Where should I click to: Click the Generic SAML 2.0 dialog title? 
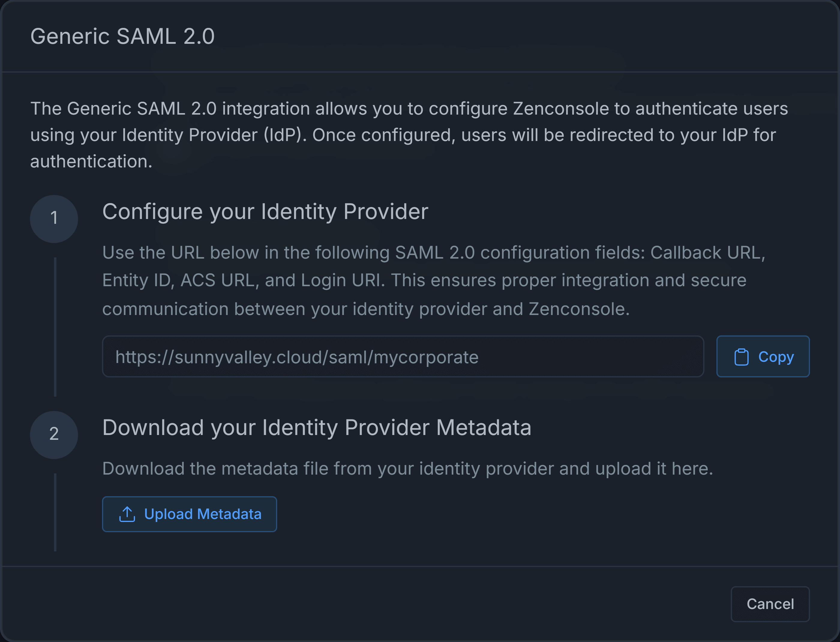point(122,36)
